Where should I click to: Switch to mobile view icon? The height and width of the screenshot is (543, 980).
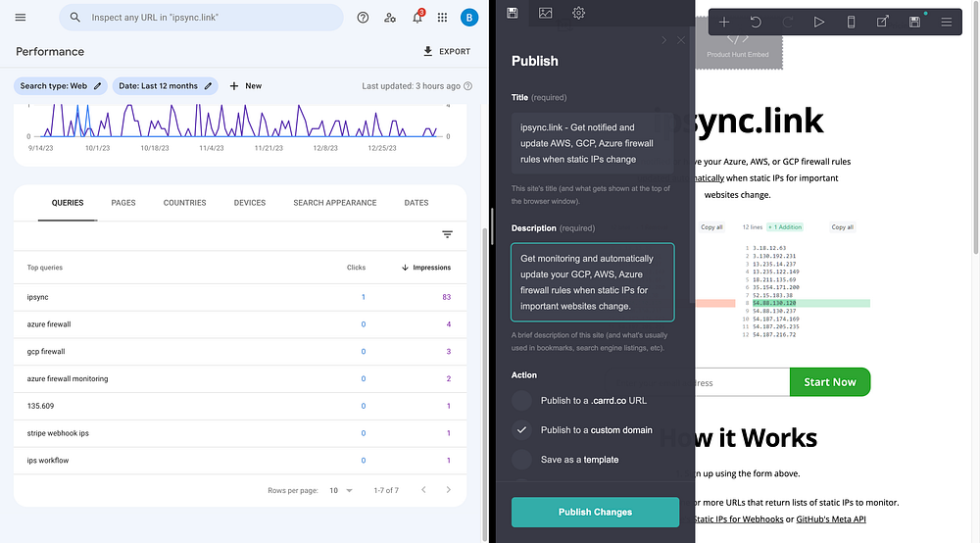pyautogui.click(x=852, y=23)
